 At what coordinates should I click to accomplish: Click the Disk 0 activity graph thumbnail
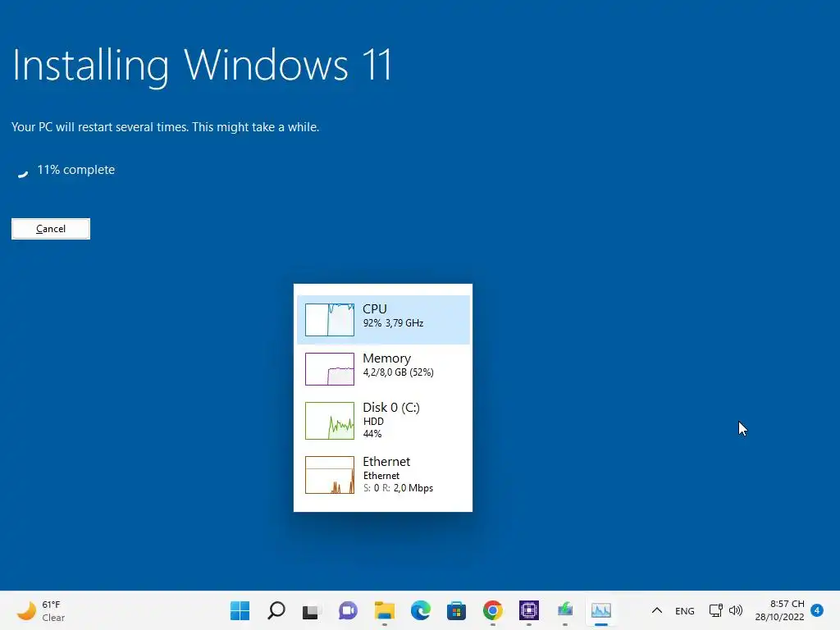(330, 421)
